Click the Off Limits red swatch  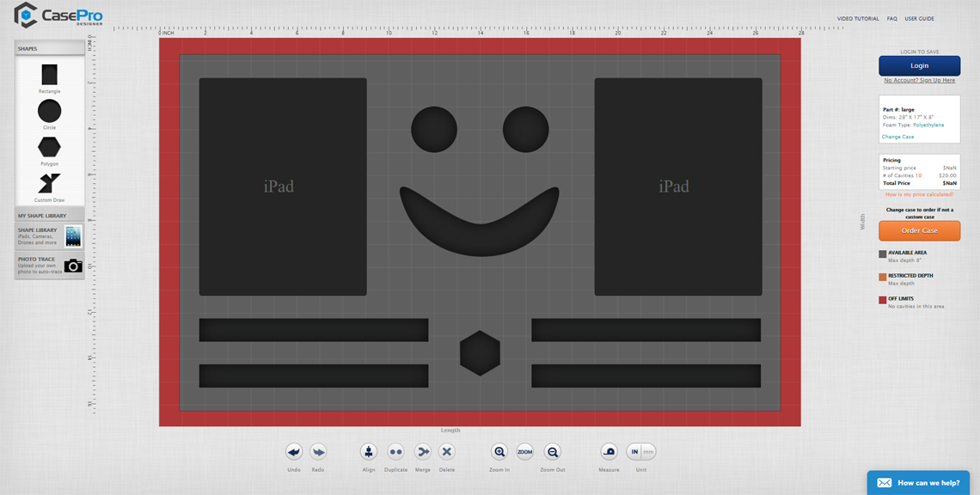883,300
